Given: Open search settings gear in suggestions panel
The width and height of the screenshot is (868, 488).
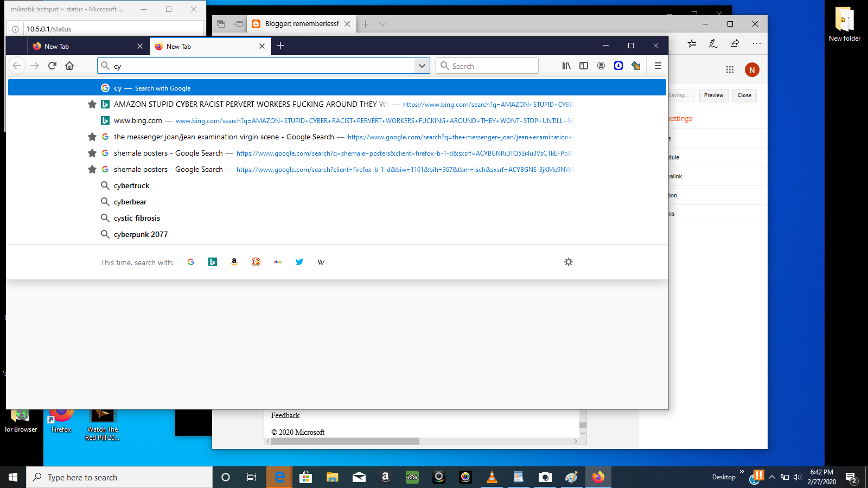Looking at the screenshot, I should coord(569,262).
